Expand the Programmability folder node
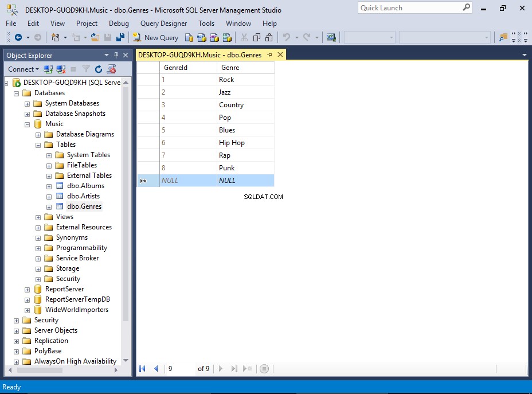The height and width of the screenshot is (394, 532). (38, 248)
